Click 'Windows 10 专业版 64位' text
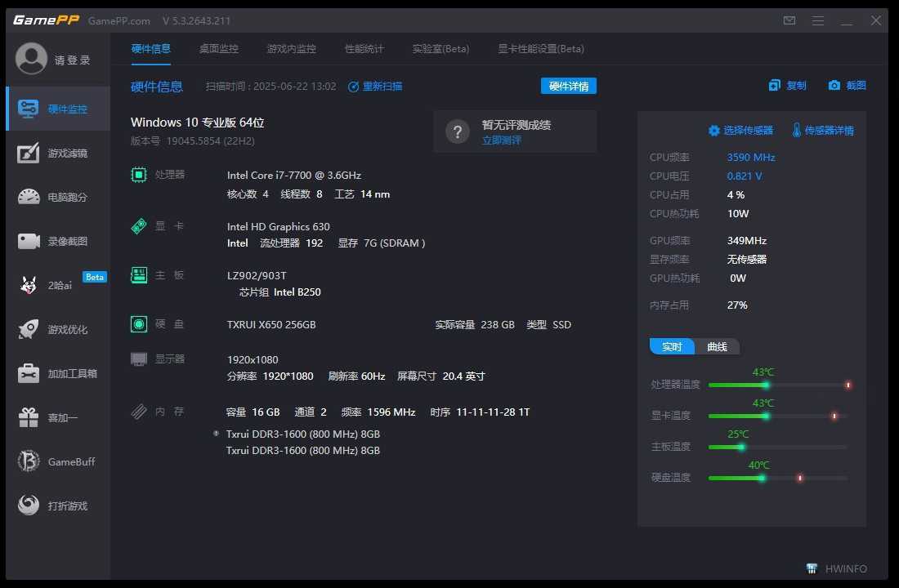 point(197,122)
